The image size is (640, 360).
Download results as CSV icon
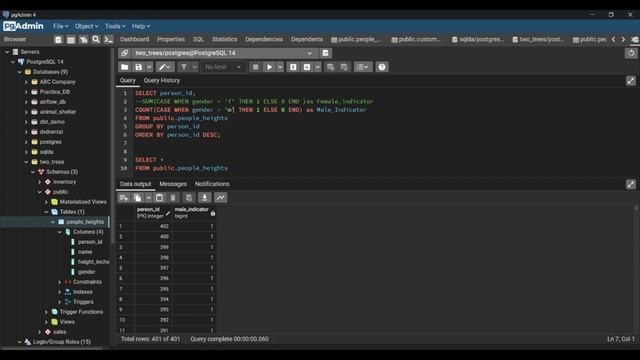point(204,198)
